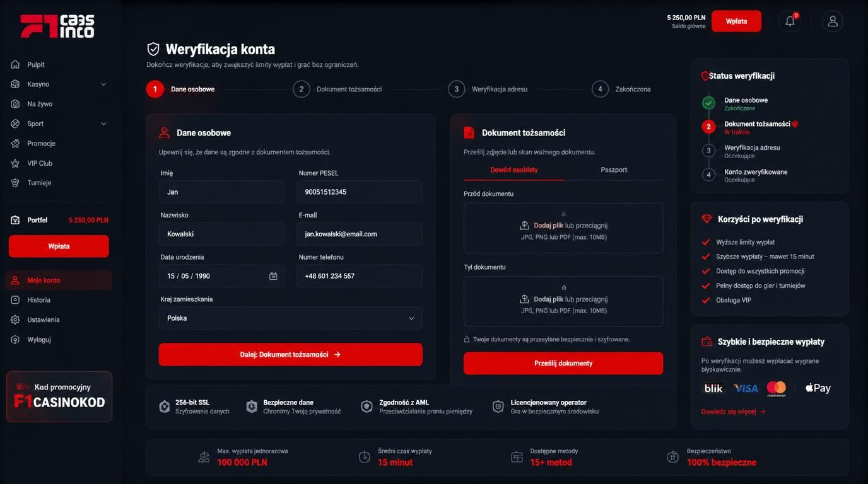The height and width of the screenshot is (484, 868).
Task: Click Weryfikacja adresu in Status weryfikacji panel
Action: coord(752,147)
